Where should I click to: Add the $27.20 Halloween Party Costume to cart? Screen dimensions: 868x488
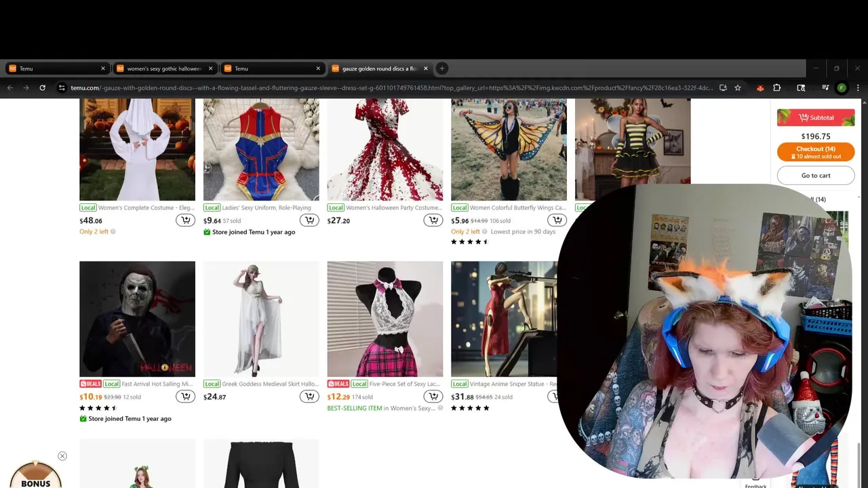pyautogui.click(x=433, y=220)
